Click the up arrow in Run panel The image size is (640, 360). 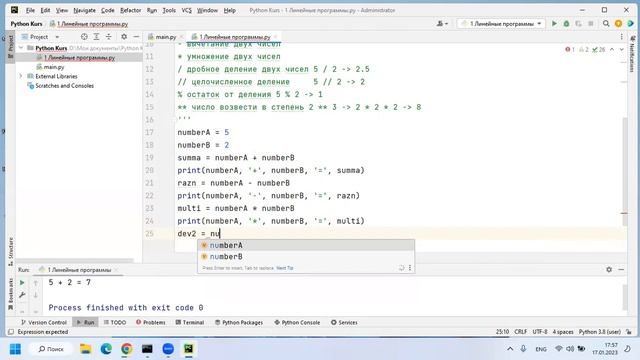click(x=36, y=282)
